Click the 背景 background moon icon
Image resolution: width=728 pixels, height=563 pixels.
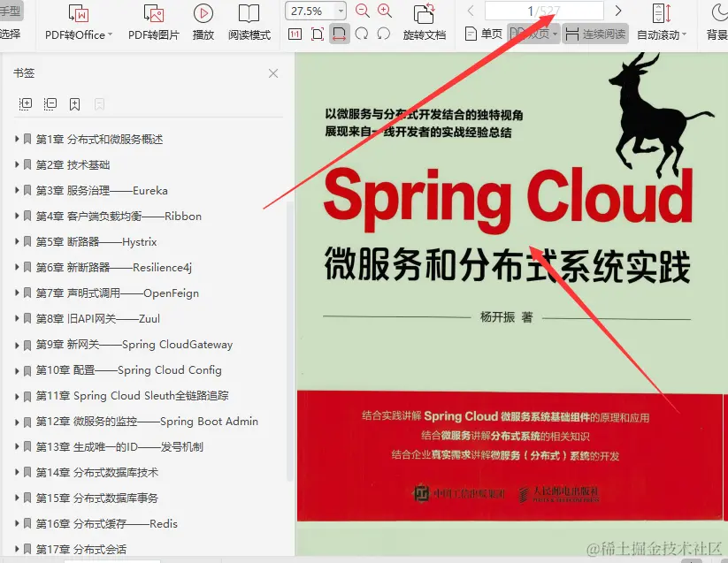point(721,13)
